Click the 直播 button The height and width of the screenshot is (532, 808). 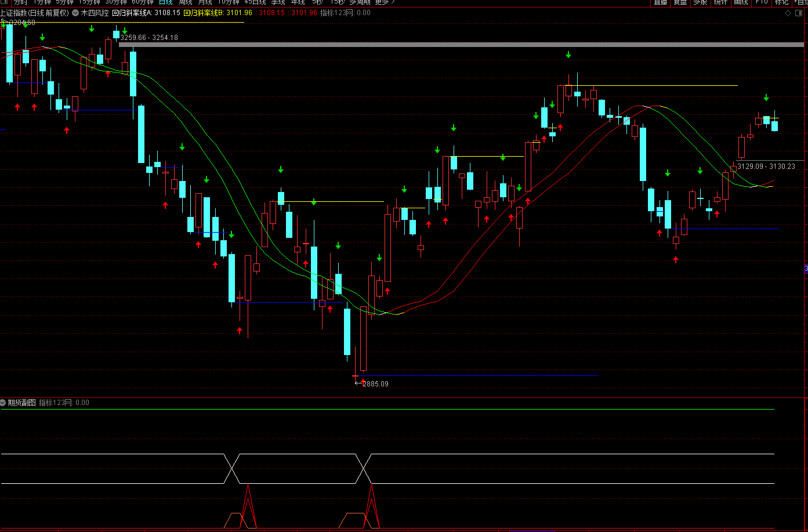click(661, 2)
